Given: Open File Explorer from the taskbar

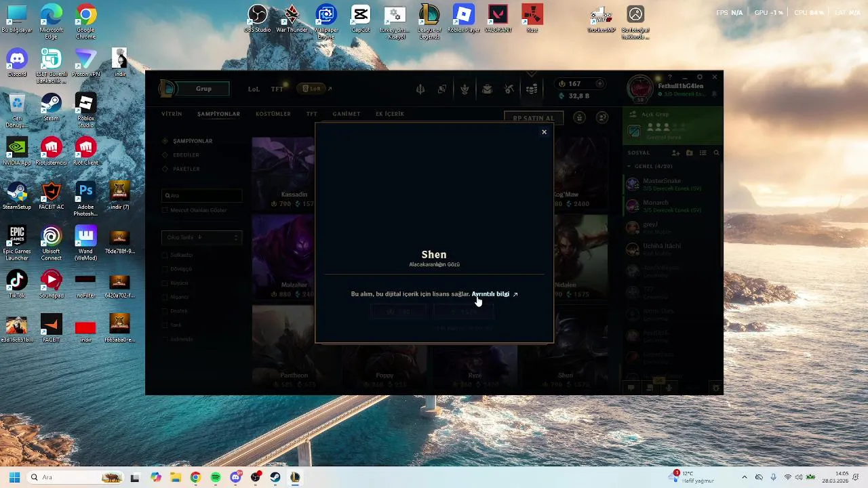Looking at the screenshot, I should 176,477.
